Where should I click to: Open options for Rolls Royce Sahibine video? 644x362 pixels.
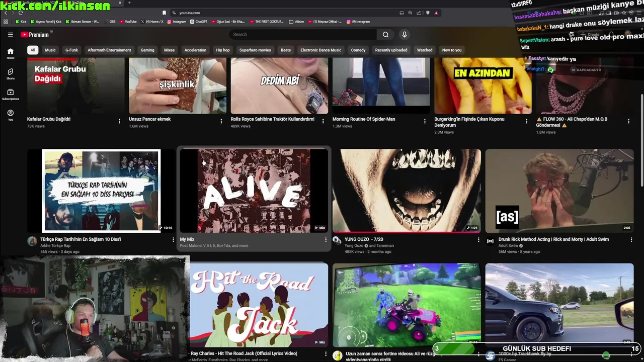point(323,121)
